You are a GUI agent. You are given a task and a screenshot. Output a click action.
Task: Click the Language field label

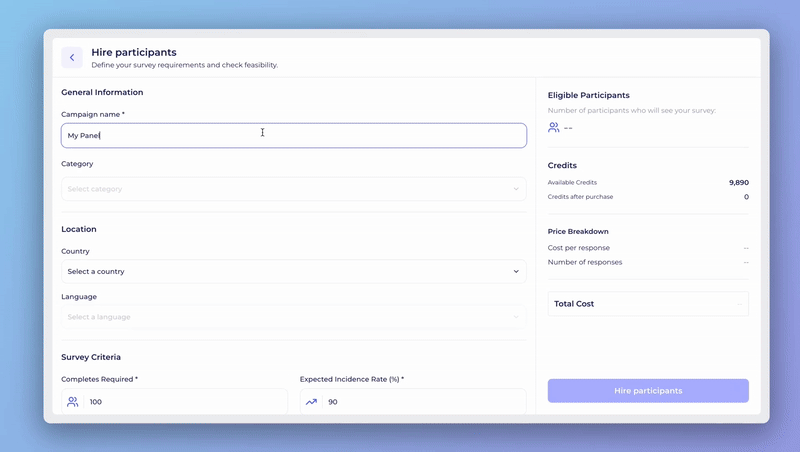click(x=79, y=297)
